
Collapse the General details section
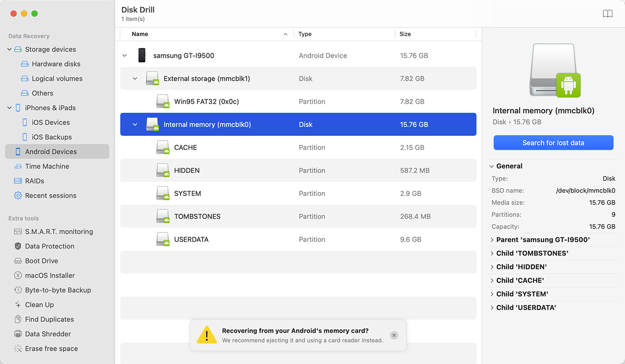pos(492,166)
